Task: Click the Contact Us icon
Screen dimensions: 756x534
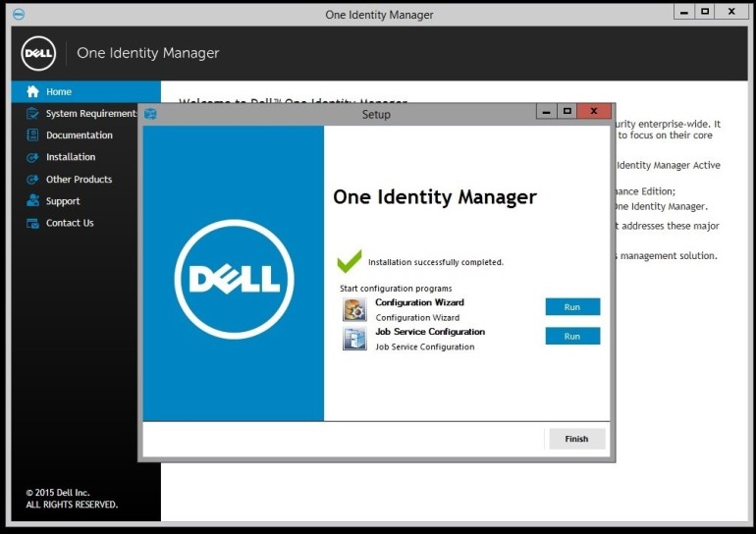Action: click(x=32, y=223)
